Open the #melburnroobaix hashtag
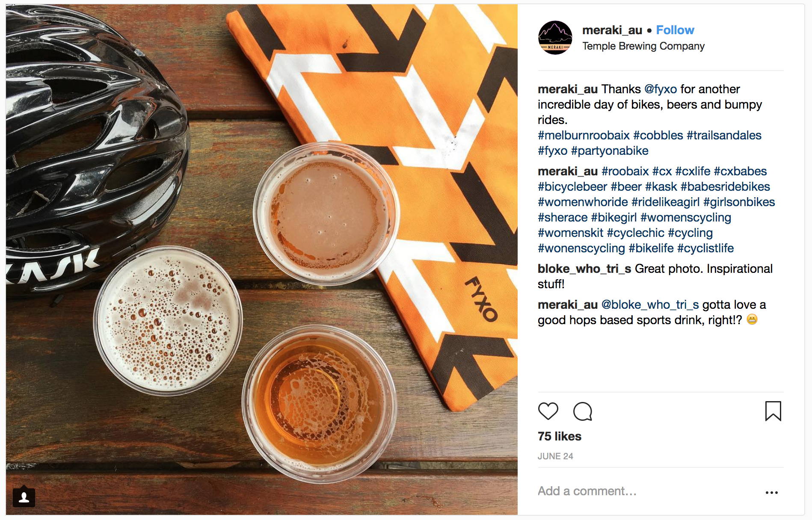This screenshot has width=812, height=520. 584,135
